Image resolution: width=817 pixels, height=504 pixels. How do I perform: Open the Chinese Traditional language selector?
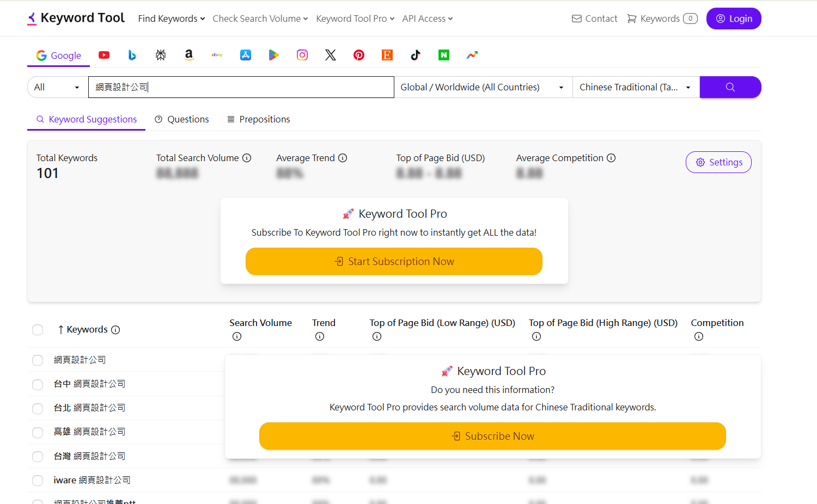tap(635, 87)
